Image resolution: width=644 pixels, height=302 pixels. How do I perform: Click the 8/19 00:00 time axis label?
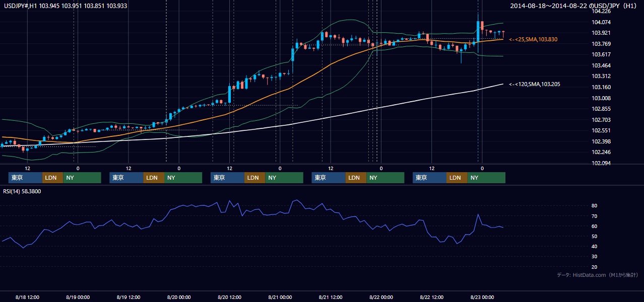pyautogui.click(x=78, y=297)
